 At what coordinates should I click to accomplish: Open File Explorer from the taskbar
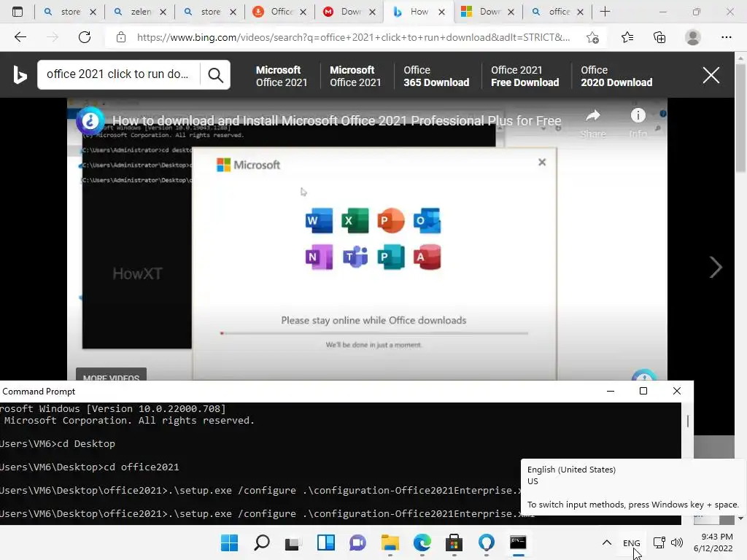coord(390,542)
